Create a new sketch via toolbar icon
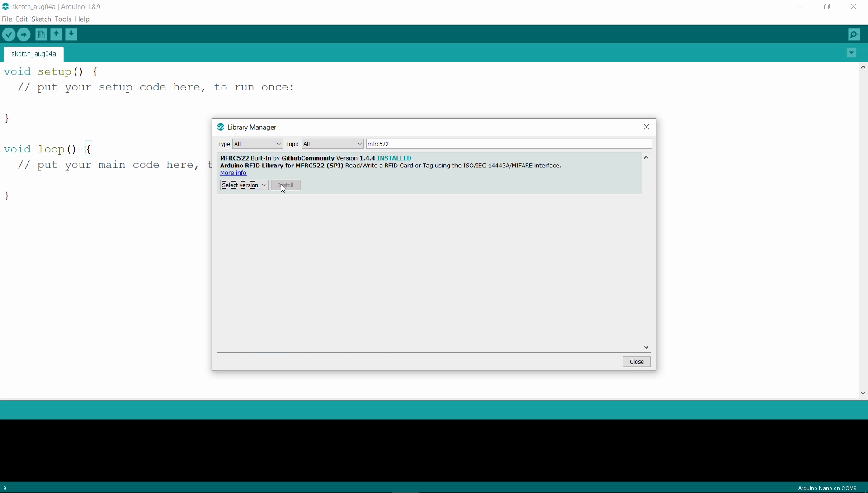The width and height of the screenshot is (868, 493). coord(41,34)
